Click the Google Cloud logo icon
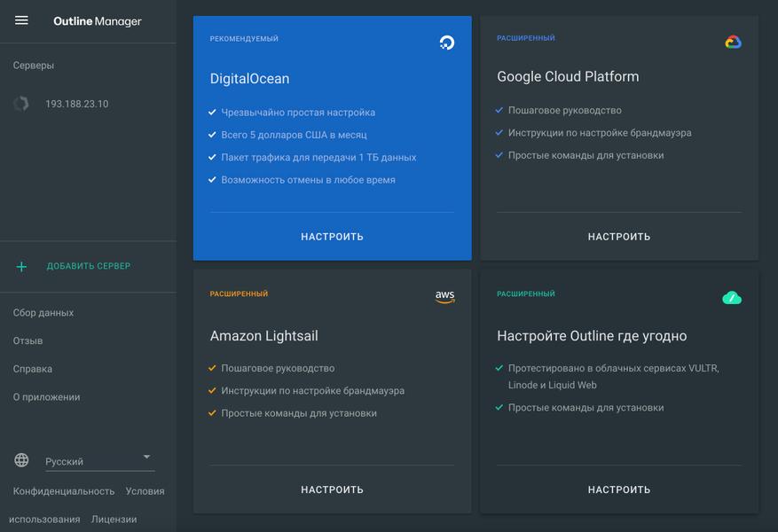The height and width of the screenshot is (532, 778). [734, 43]
